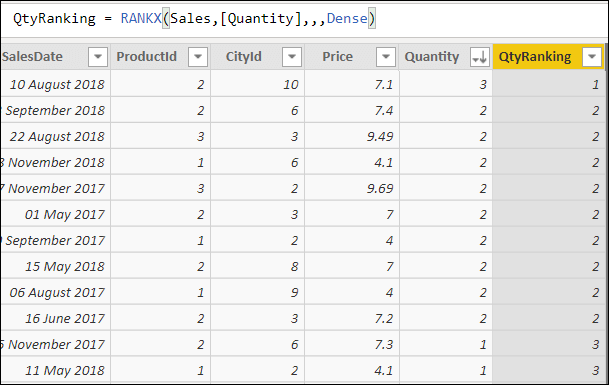Viewport: 609px width, 385px height.
Task: Select the November 2018 date cell
Action: pyautogui.click(x=56, y=162)
